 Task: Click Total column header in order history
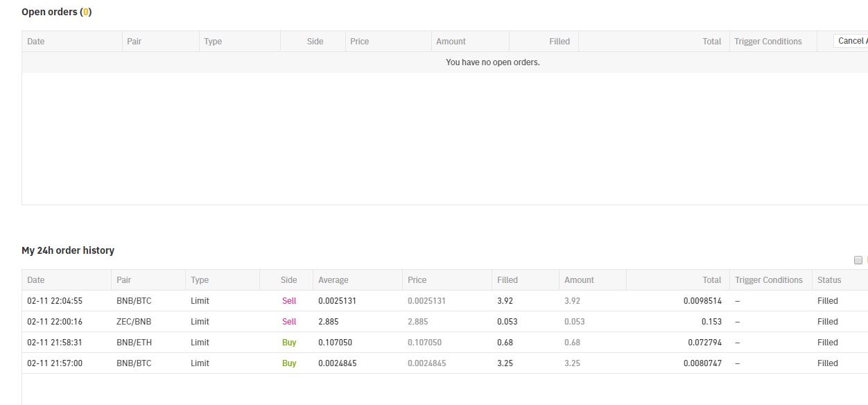(711, 280)
